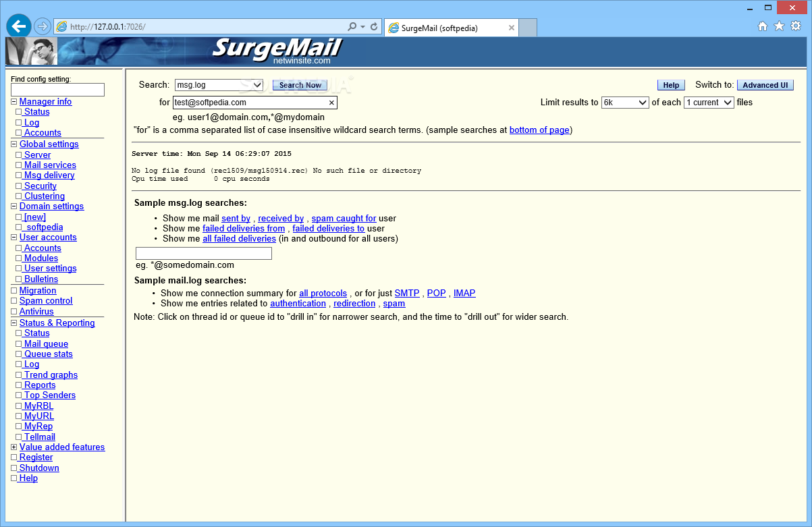Open the '1 current' files dropdown

point(709,103)
